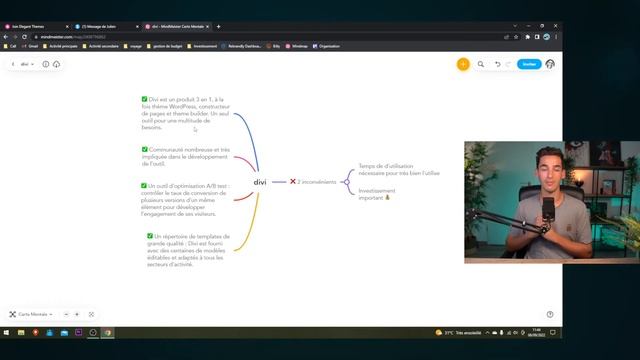This screenshot has width=640, height=360.
Task: Open the help question mark icon
Action: (550, 314)
